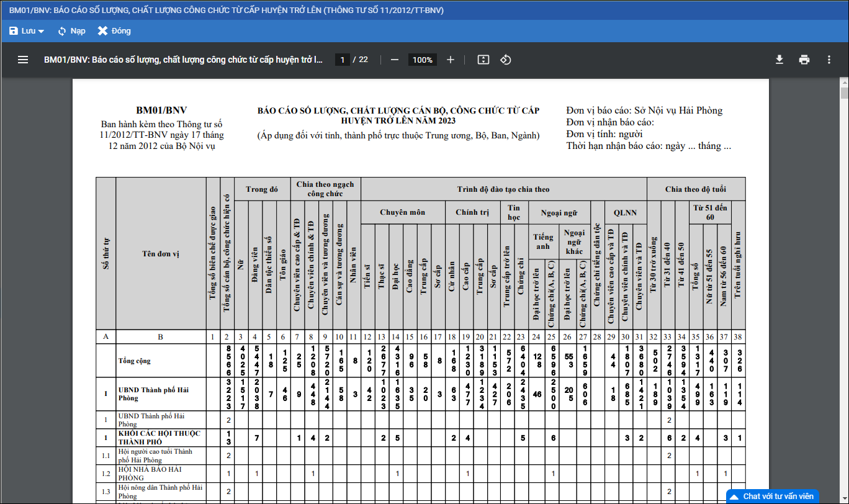Download the PDF report
The width and height of the screenshot is (849, 504).
tap(779, 60)
